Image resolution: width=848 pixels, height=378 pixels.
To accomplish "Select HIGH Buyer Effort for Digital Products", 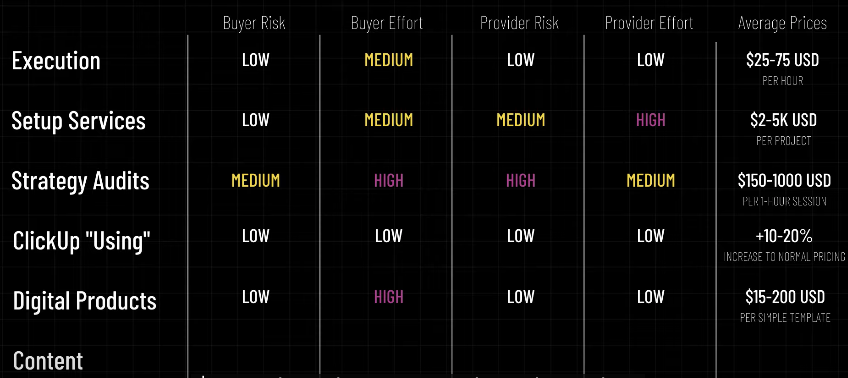I will coord(389,297).
